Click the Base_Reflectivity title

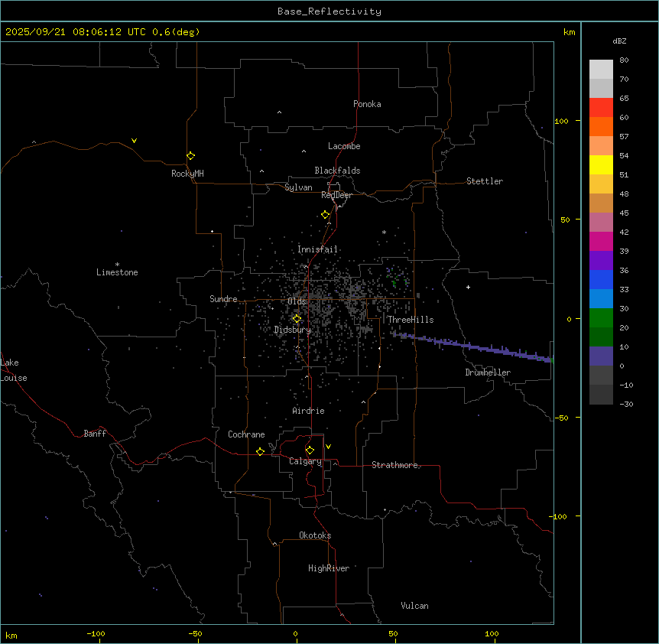[x=329, y=11]
